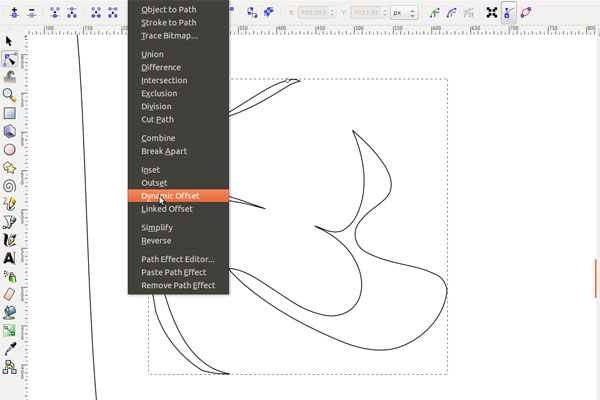The width and height of the screenshot is (600, 400).
Task: Toggle show transformation handles for nodes
Action: pos(492,13)
